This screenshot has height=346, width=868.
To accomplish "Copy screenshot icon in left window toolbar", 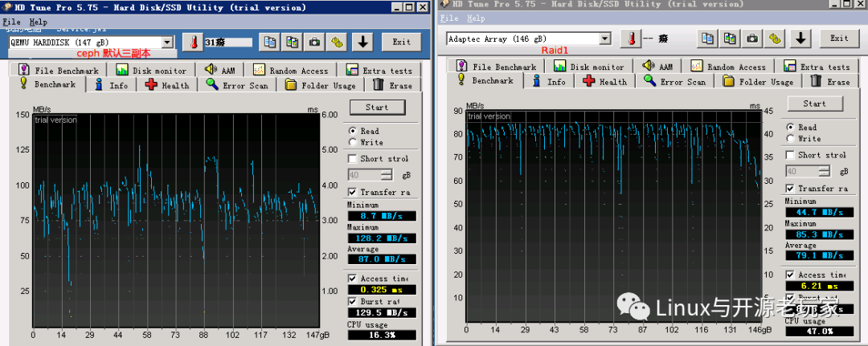I will 293,42.
